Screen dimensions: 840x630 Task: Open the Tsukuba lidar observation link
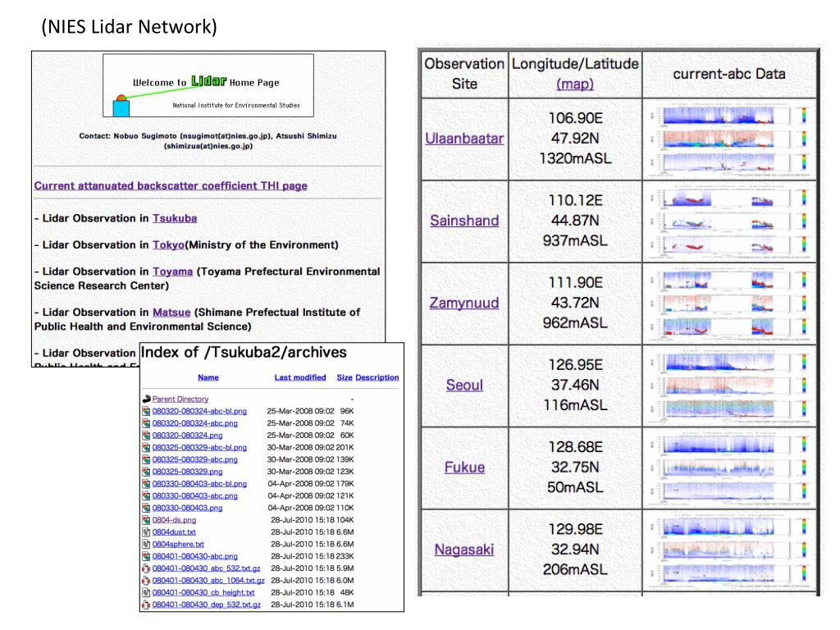(x=175, y=218)
